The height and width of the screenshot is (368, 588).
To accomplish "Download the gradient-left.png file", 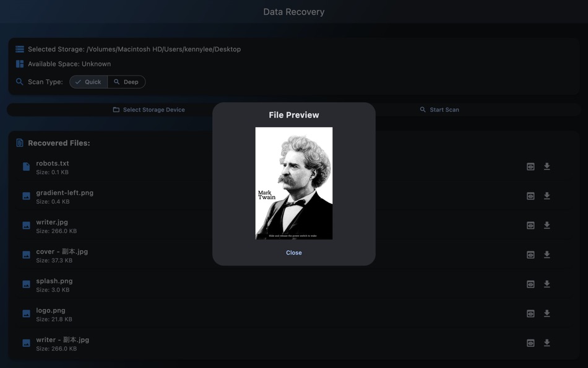I will pyautogui.click(x=547, y=196).
